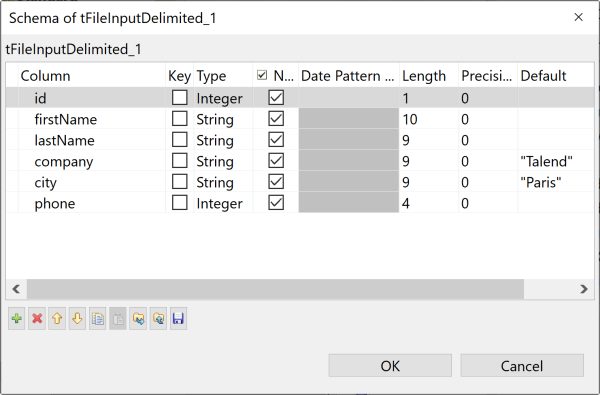600x395 pixels.
Task: Export schema to XML file icon
Action: [x=158, y=318]
